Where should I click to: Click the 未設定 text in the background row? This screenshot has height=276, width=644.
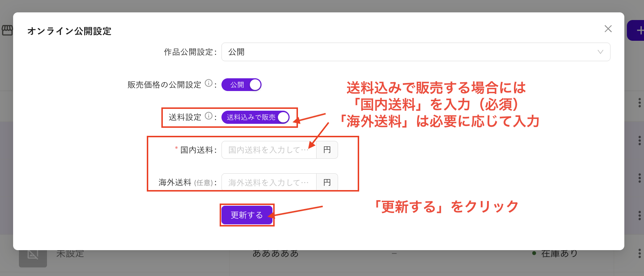70,253
